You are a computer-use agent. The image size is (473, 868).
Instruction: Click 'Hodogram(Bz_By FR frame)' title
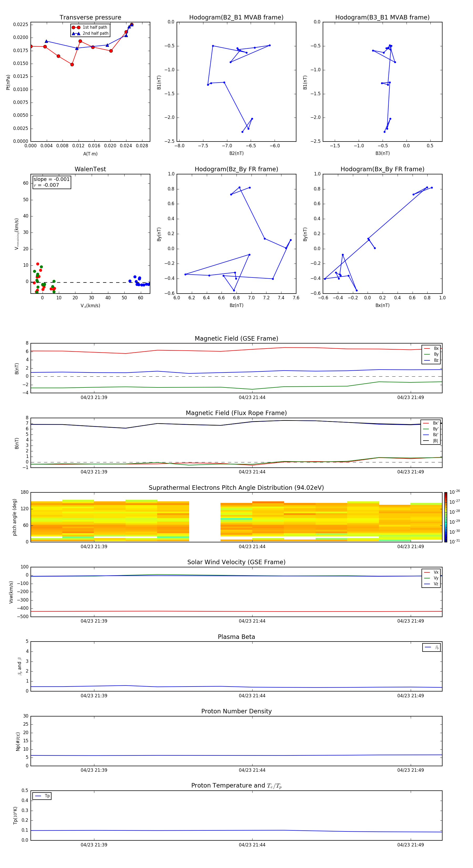pos(236,169)
